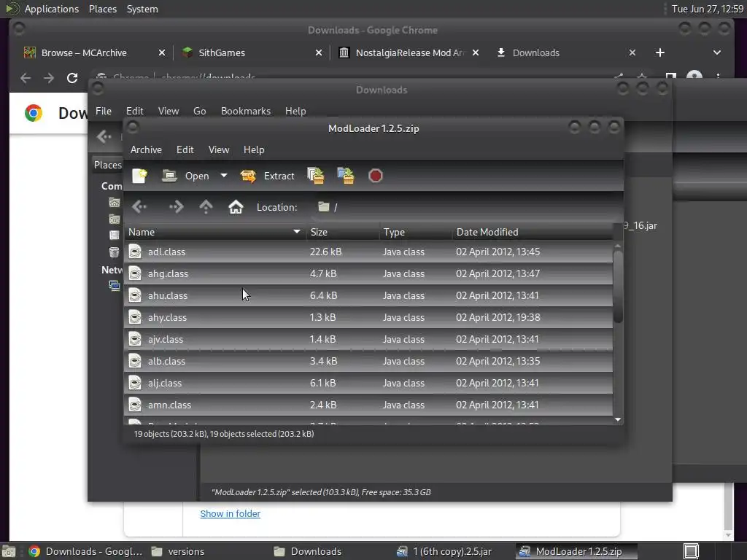Select alj.class file row
Screen dimensions: 747x560
point(368,383)
